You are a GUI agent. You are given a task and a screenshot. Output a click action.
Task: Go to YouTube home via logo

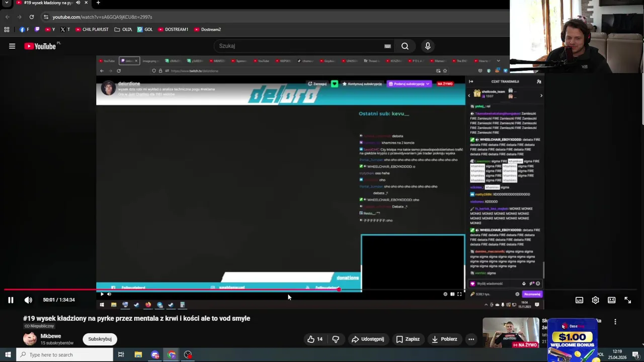40,46
